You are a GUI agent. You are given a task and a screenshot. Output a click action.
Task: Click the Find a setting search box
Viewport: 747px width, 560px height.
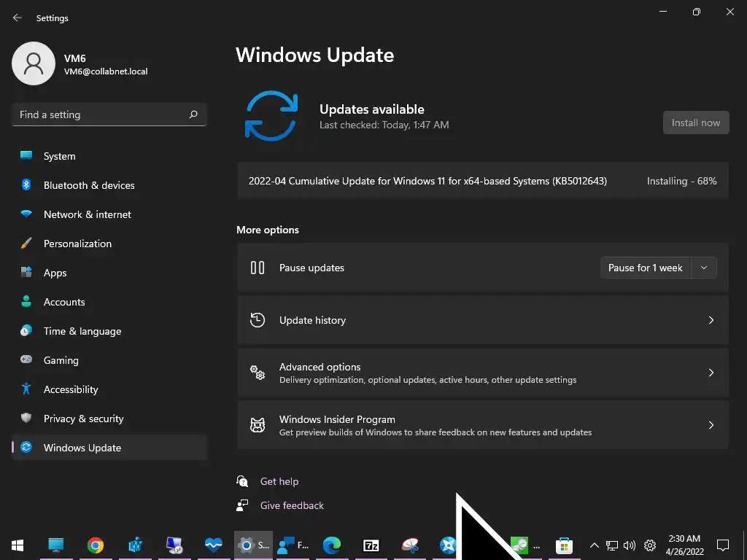click(x=109, y=114)
